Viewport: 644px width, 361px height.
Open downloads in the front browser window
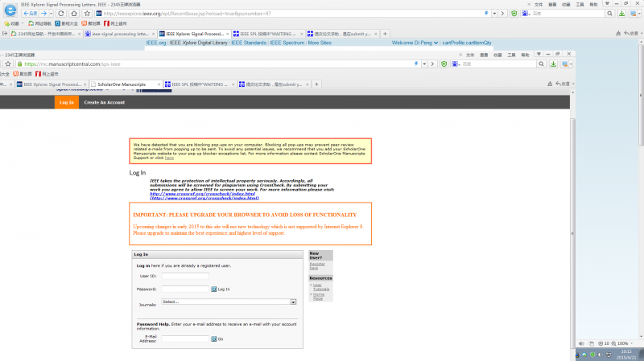[x=553, y=64]
